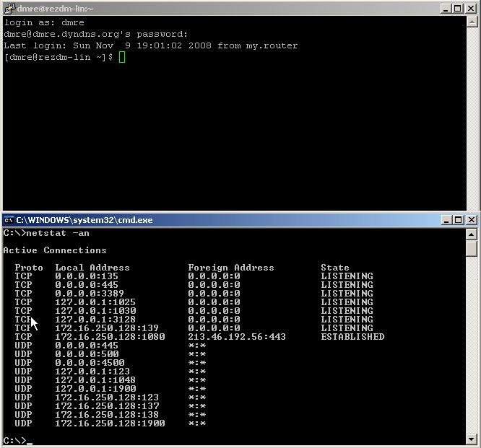Close the cmd.exe command prompt window

(472, 220)
